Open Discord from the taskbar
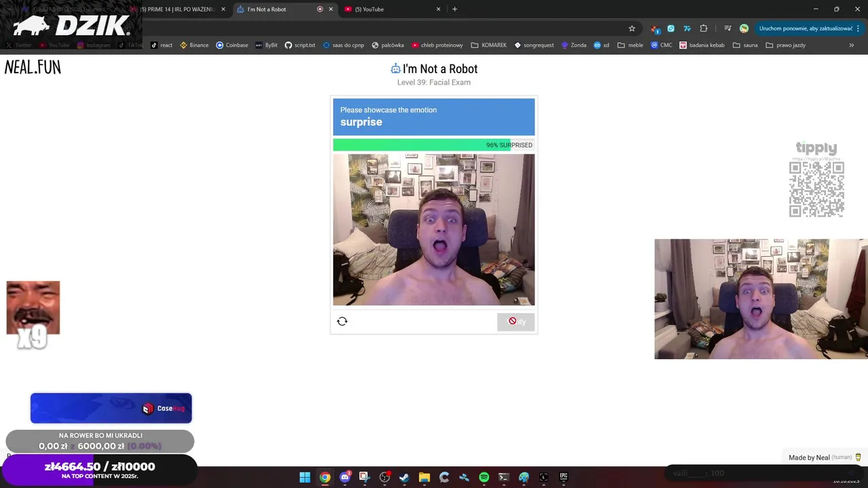This screenshot has height=488, width=868. (344, 477)
